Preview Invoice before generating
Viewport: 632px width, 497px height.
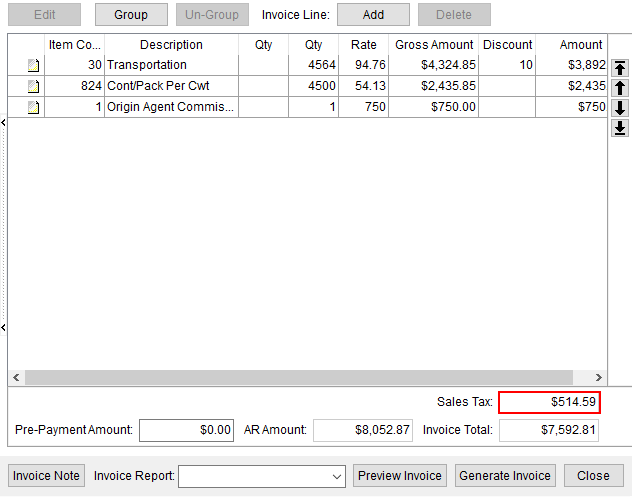click(400, 476)
